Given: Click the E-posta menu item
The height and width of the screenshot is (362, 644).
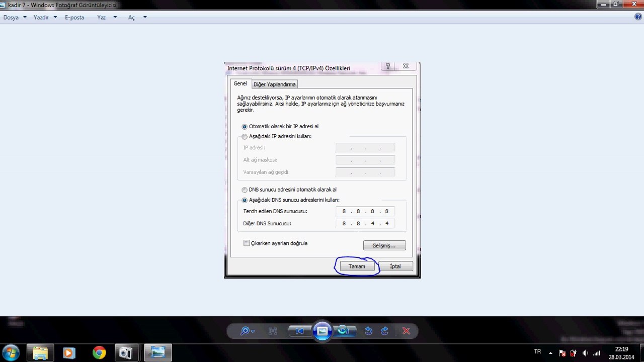Looking at the screenshot, I should (x=74, y=17).
